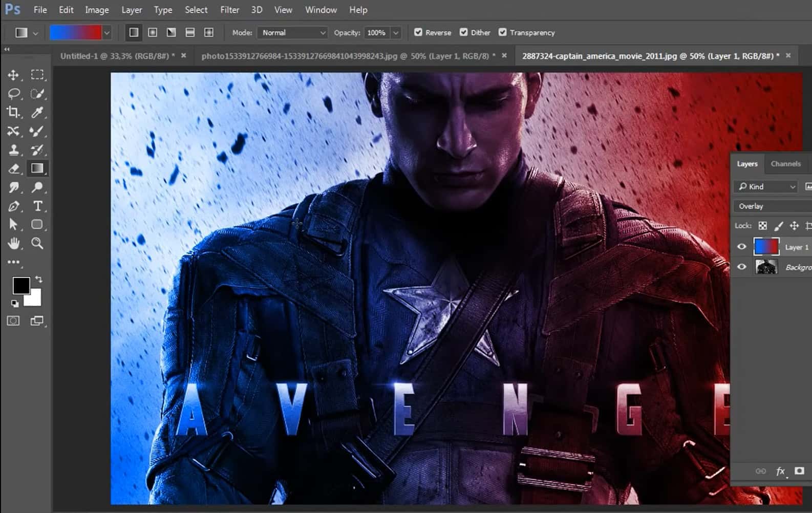Screen dimensions: 812x513
Task: Open the layer Kind filter dropdown
Action: pos(766,187)
